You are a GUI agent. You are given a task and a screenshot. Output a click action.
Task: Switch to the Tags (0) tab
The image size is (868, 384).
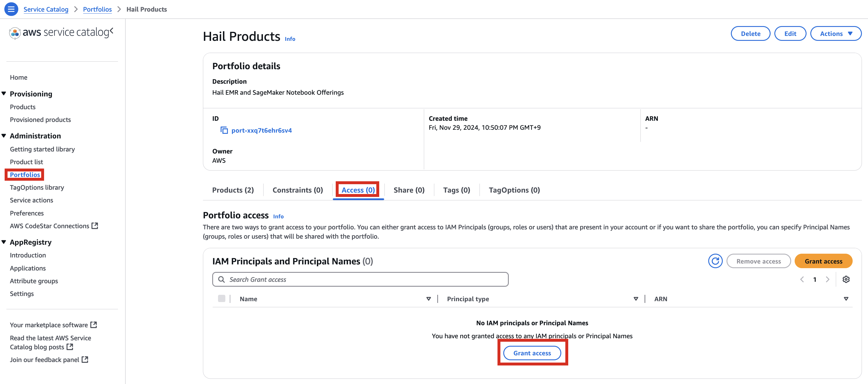pos(456,190)
